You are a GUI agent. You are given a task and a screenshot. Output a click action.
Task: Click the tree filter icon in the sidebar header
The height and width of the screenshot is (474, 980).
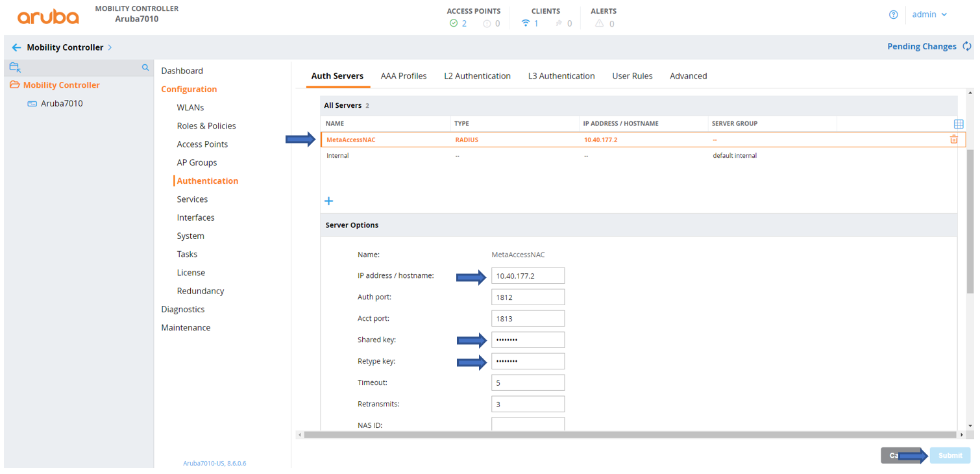point(16,68)
